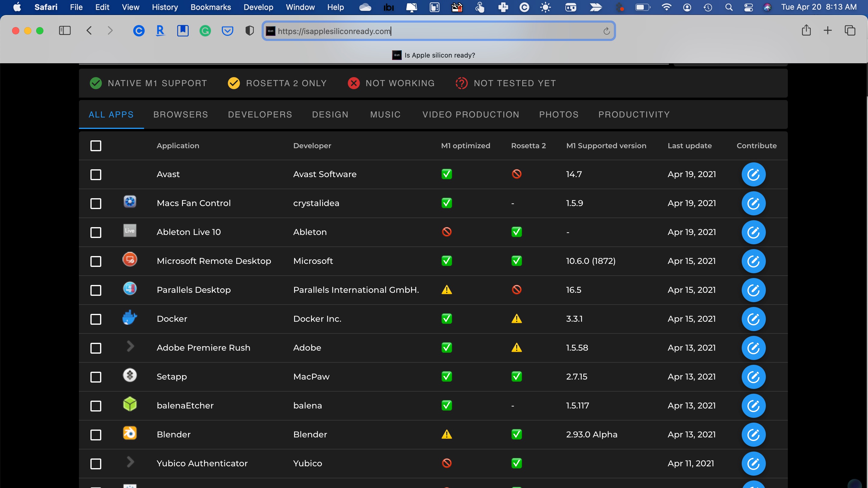Check the Microsoft Remote Desktop checkbox
The width and height of the screenshot is (868, 488).
96,262
